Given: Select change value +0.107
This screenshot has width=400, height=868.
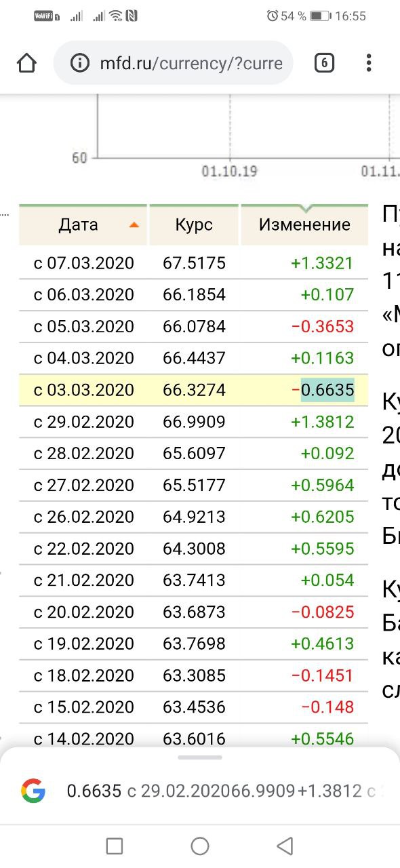Looking at the screenshot, I should pos(327,295).
